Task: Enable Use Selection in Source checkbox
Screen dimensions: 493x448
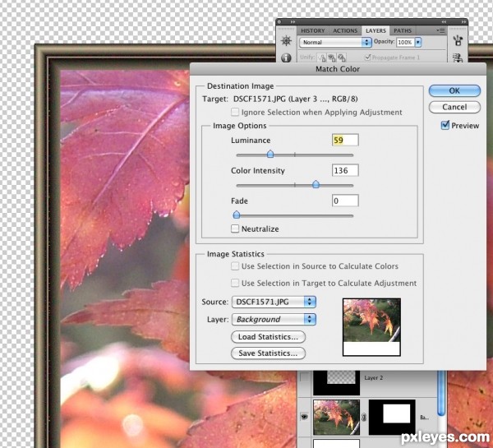Action: tap(235, 266)
